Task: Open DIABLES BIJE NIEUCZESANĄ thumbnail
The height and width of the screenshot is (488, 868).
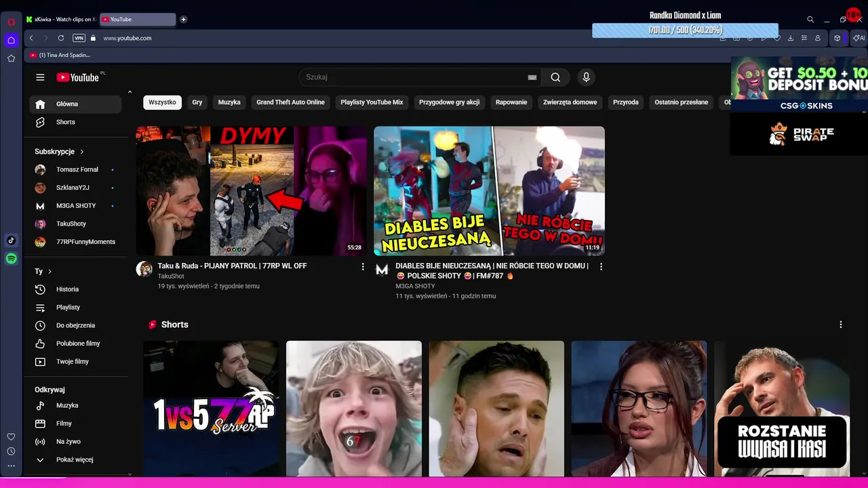Action: [489, 190]
